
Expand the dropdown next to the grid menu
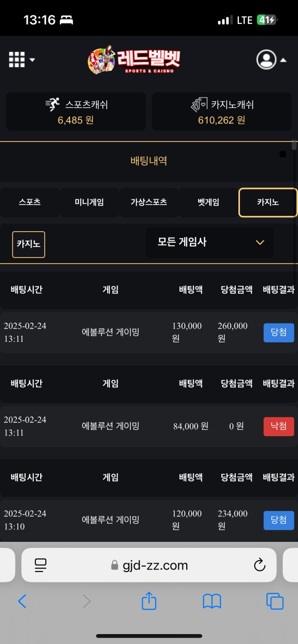coord(32,60)
